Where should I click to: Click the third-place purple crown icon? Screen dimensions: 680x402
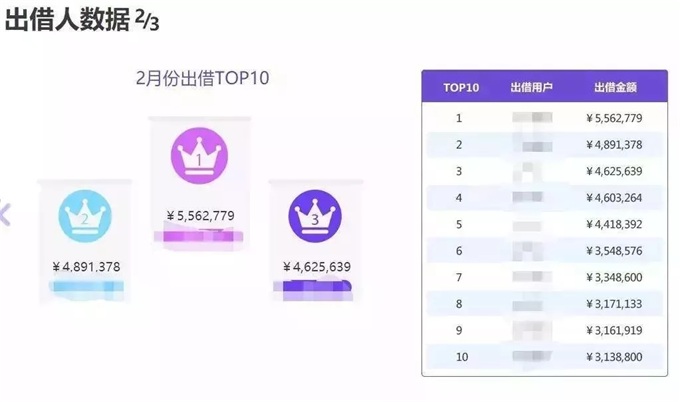pyautogui.click(x=315, y=214)
